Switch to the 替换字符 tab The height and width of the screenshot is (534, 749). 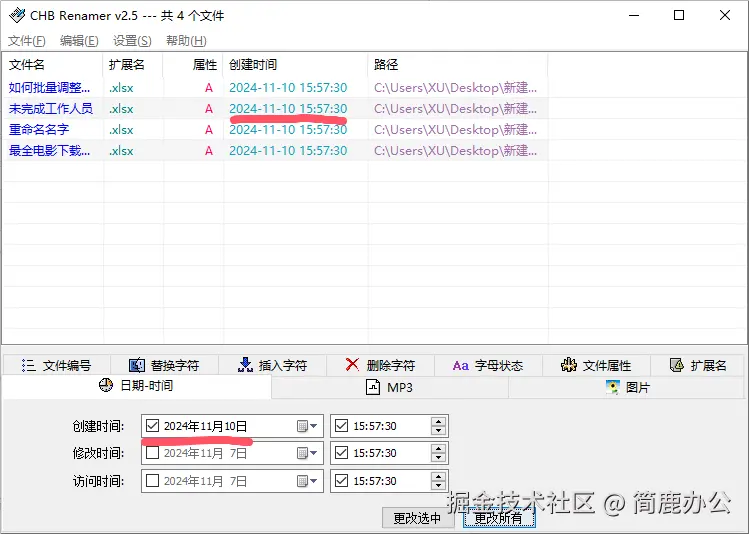(164, 365)
